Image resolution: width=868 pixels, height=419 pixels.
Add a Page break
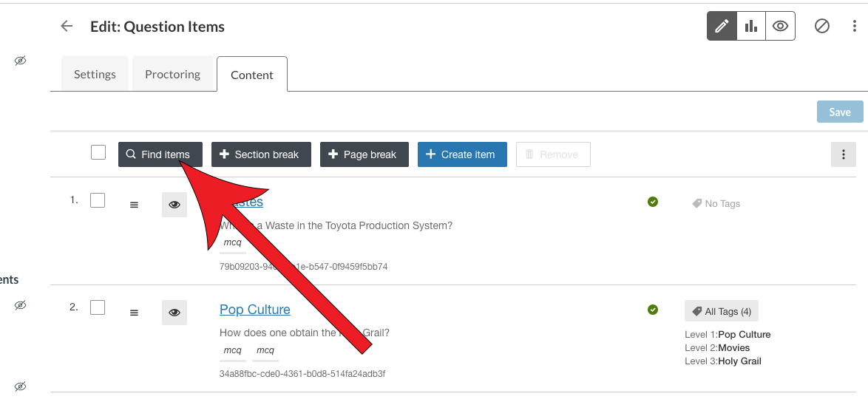click(x=365, y=154)
